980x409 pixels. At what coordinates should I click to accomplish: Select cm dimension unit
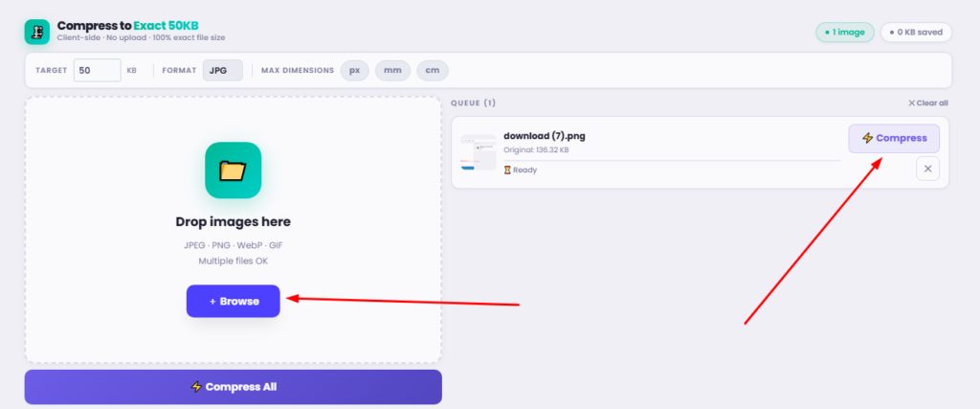pyautogui.click(x=433, y=71)
